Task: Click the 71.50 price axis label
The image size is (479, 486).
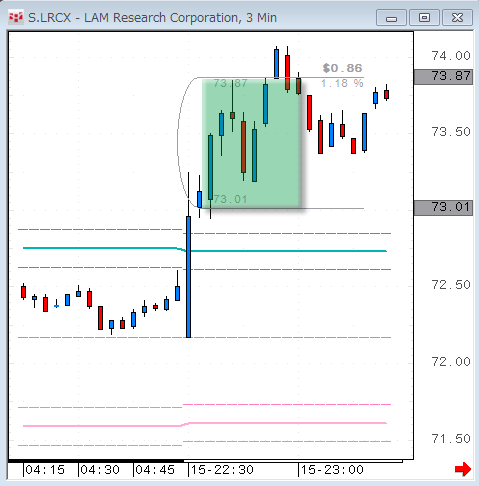Action: pyautogui.click(x=451, y=439)
